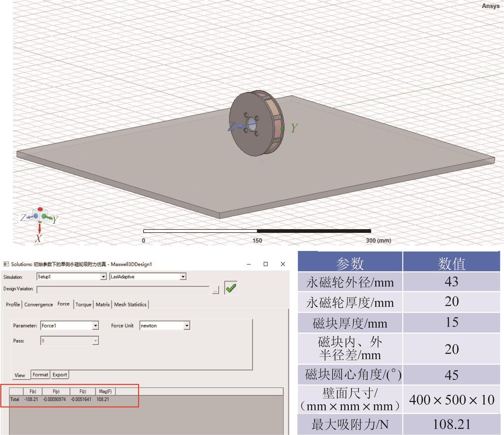
Task: Select the Profile tab
Action: [x=13, y=305]
